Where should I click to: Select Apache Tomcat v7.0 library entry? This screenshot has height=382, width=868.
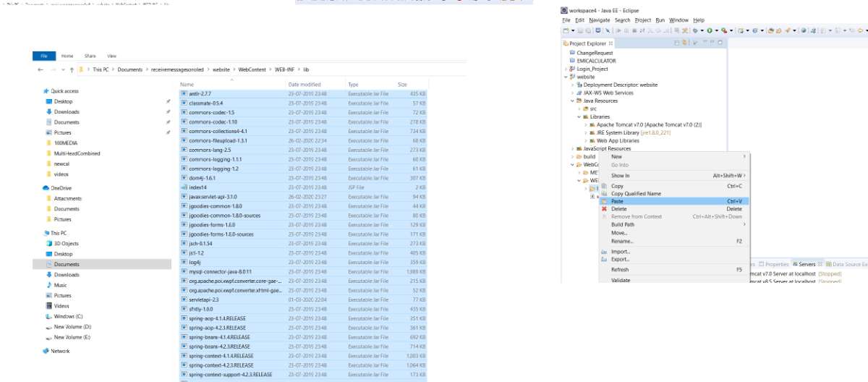[646, 124]
